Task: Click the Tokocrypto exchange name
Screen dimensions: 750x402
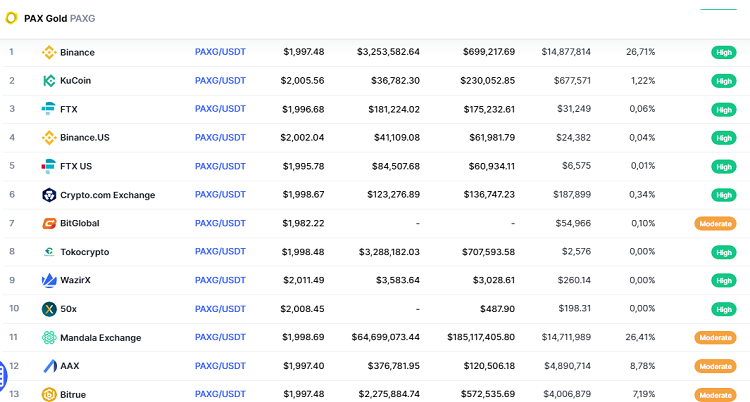Action: pyautogui.click(x=85, y=252)
